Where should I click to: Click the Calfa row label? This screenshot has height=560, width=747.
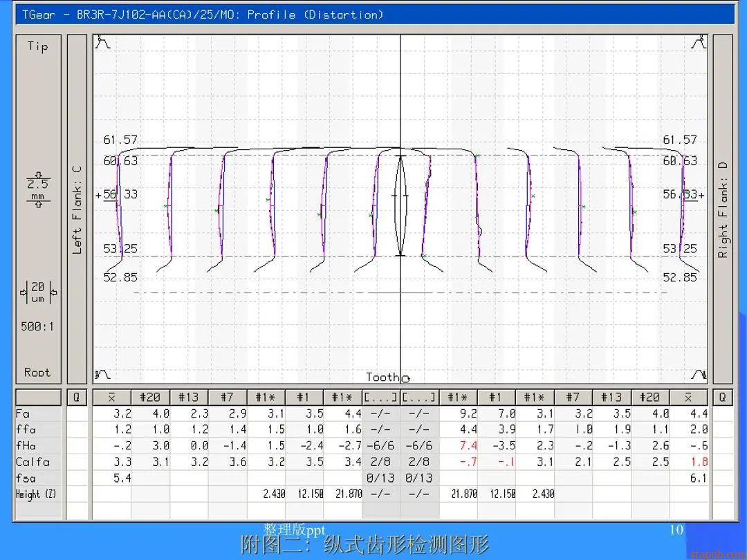click(33, 462)
